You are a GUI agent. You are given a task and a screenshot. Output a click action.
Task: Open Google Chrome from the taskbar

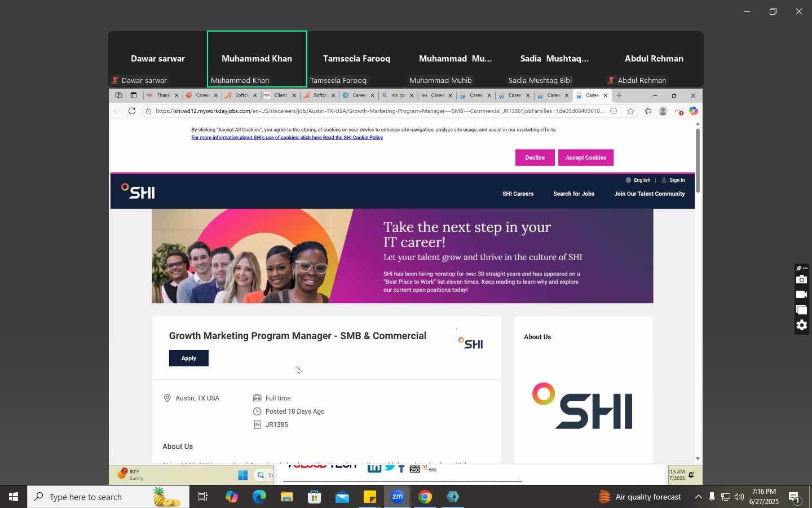coord(425,497)
